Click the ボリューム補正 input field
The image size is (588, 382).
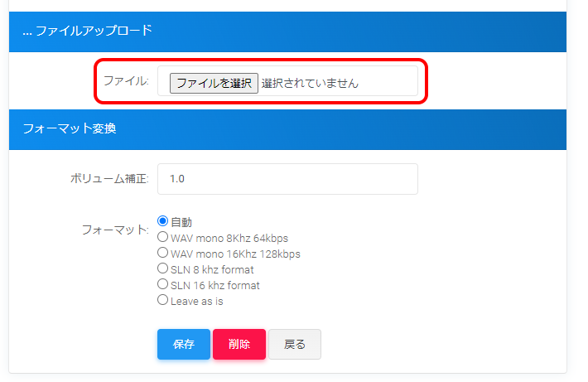tap(287, 179)
